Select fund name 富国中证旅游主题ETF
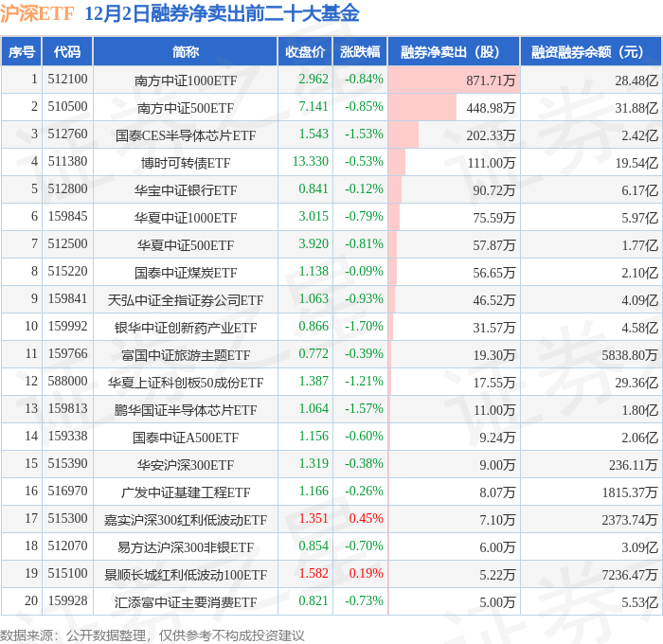Viewport: 663px width, 644px height. point(186,355)
